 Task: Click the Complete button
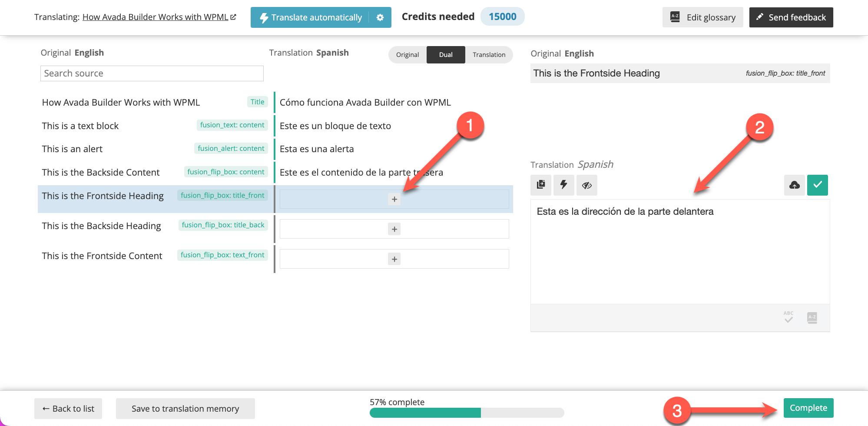808,408
